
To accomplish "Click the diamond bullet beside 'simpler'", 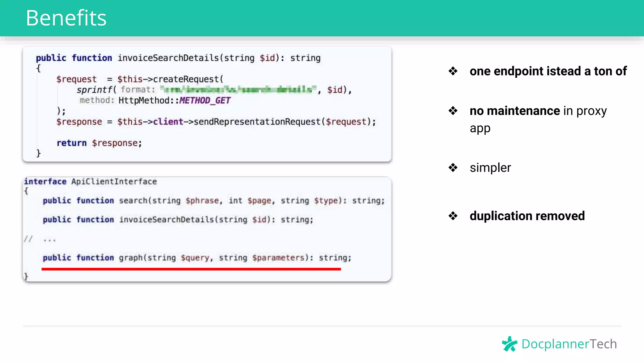I will pos(453,167).
